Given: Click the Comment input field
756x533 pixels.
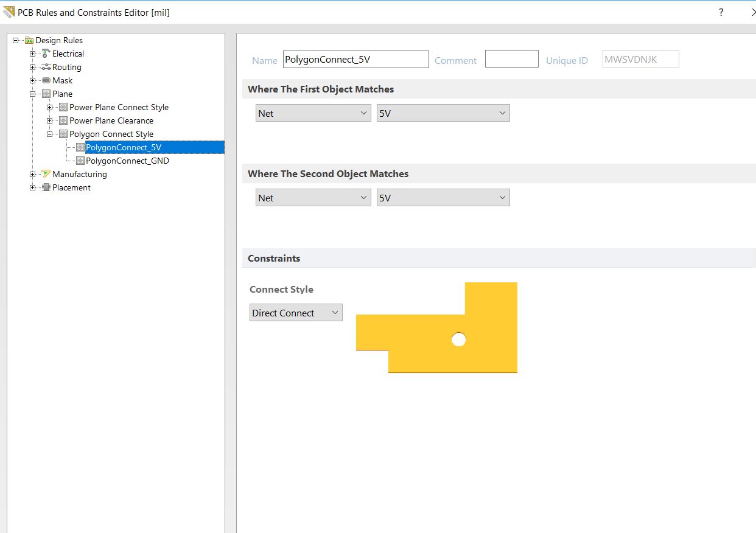Looking at the screenshot, I should point(512,59).
